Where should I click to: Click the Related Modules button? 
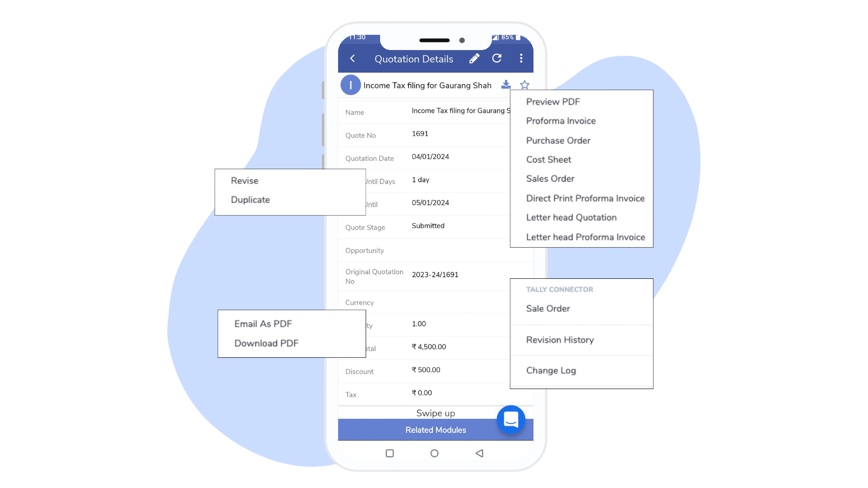435,430
